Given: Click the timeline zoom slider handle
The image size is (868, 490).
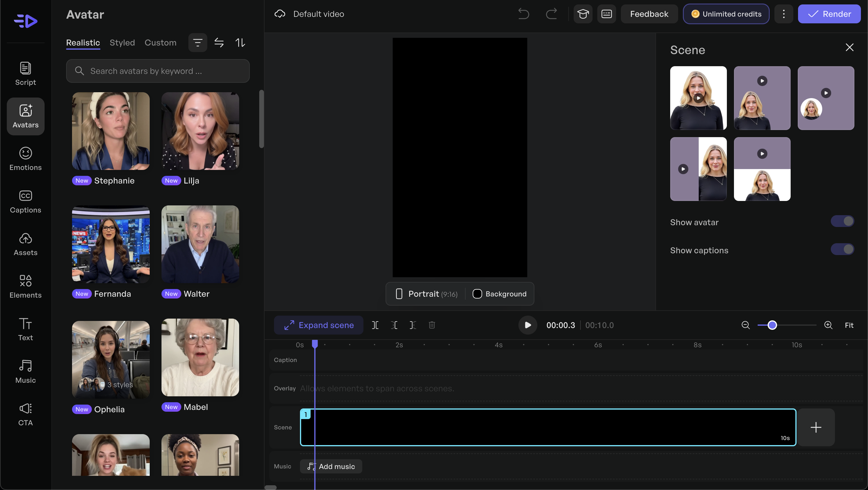Looking at the screenshot, I should (772, 325).
